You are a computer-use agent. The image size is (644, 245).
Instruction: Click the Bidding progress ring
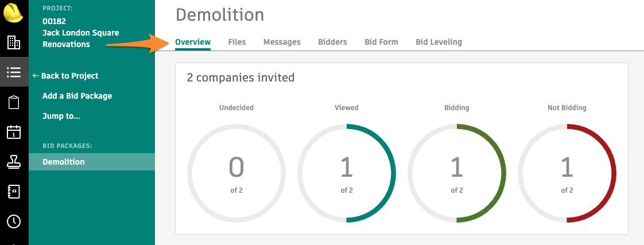457,173
